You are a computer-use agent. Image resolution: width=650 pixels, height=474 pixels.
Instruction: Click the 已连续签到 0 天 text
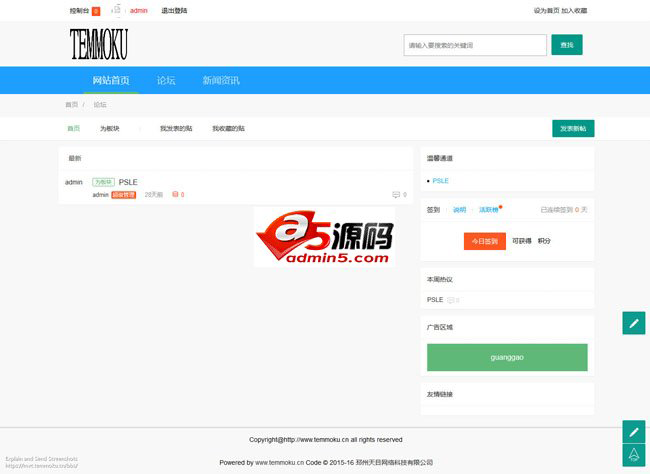click(x=564, y=210)
